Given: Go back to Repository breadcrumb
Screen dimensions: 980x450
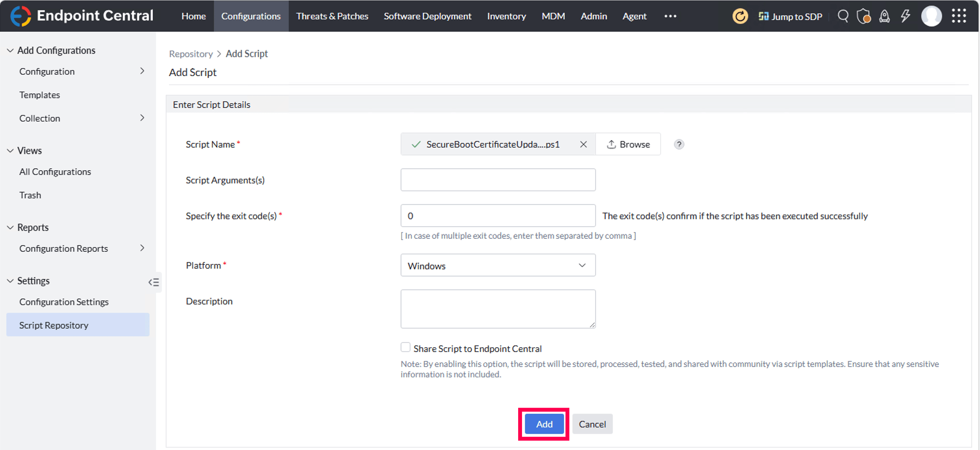Looking at the screenshot, I should (191, 54).
